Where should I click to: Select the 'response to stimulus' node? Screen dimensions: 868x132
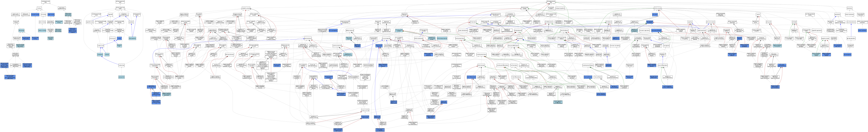[x=404, y=14]
